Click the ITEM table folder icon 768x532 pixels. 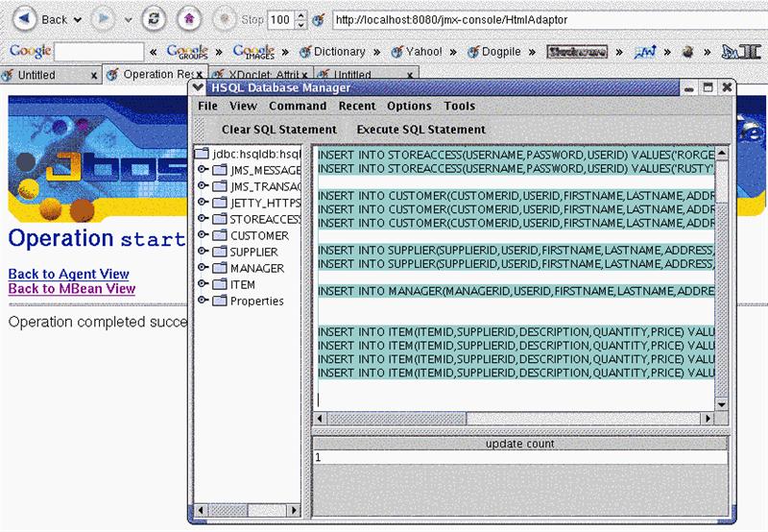pos(219,284)
